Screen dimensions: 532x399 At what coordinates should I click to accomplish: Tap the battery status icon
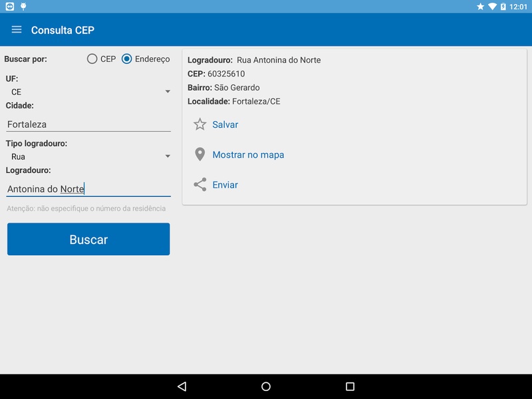pos(503,7)
